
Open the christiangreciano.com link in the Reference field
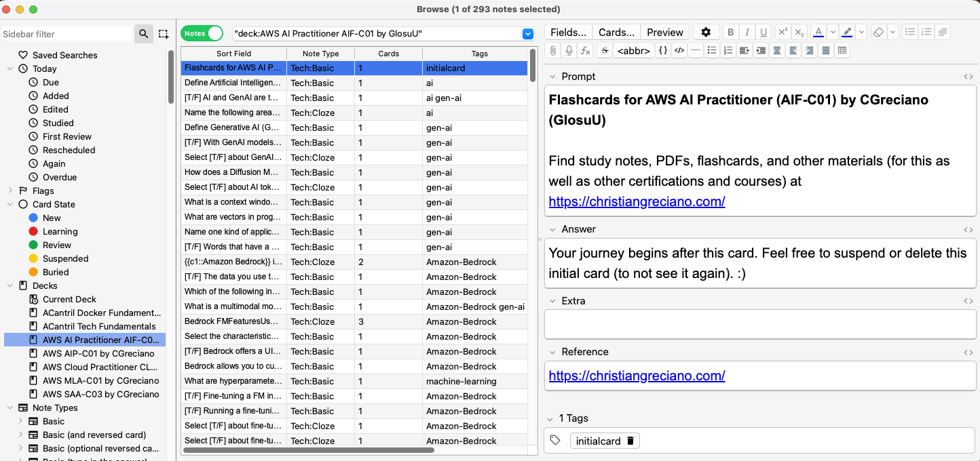[x=637, y=376]
